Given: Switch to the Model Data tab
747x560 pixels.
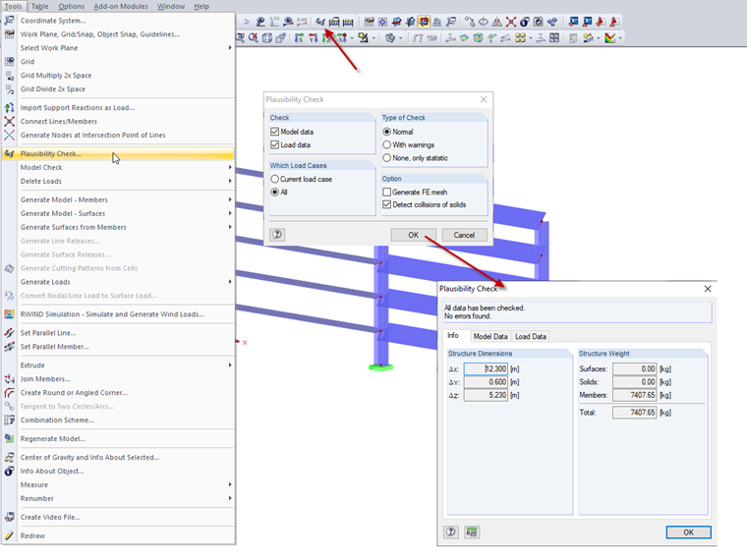Looking at the screenshot, I should coord(490,336).
